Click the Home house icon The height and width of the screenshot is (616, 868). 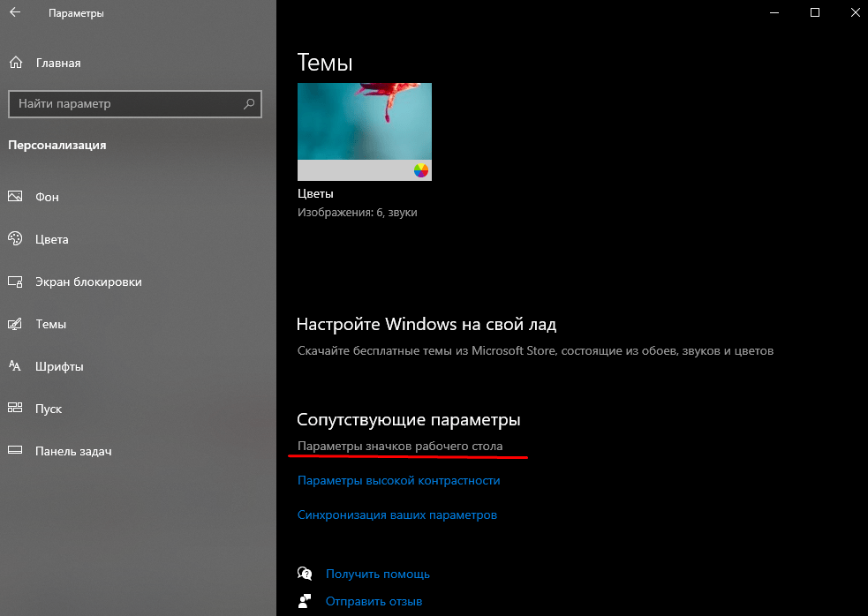coord(15,63)
